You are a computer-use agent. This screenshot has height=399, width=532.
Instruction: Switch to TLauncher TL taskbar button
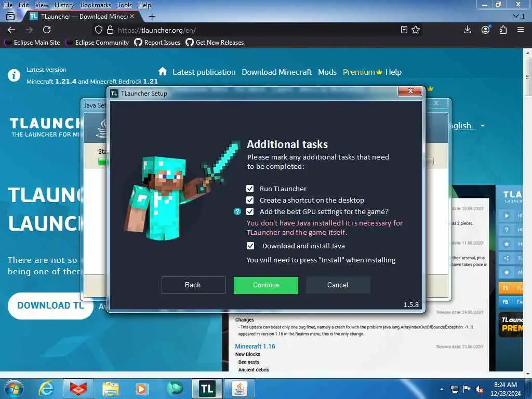tap(207, 389)
